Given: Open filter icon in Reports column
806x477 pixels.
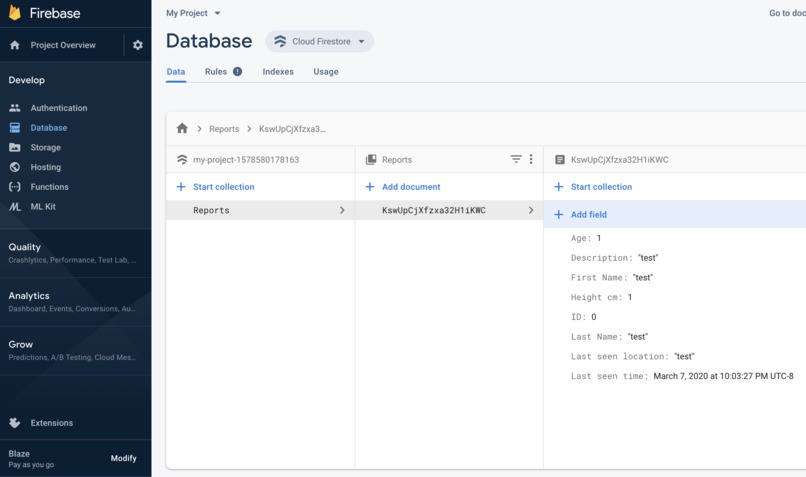Looking at the screenshot, I should coord(516,159).
